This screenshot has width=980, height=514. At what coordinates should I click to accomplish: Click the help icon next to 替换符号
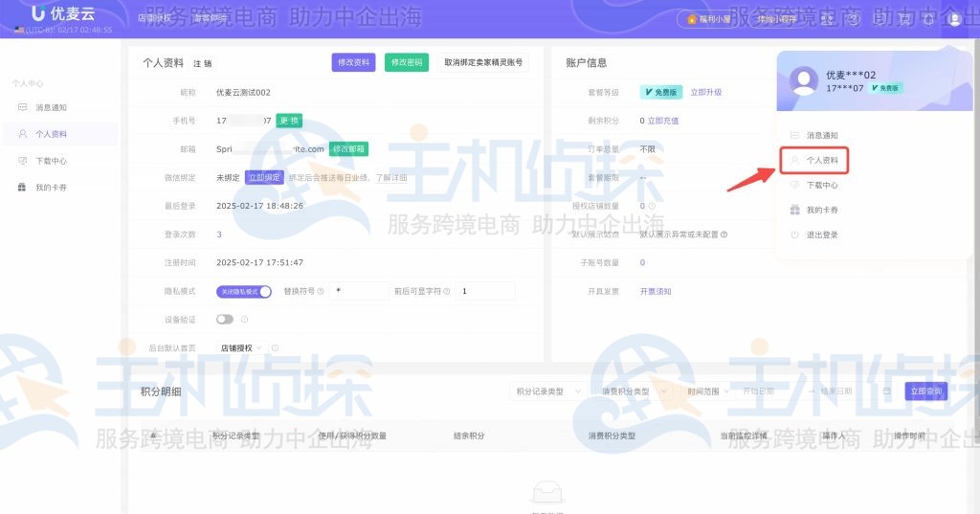321,291
